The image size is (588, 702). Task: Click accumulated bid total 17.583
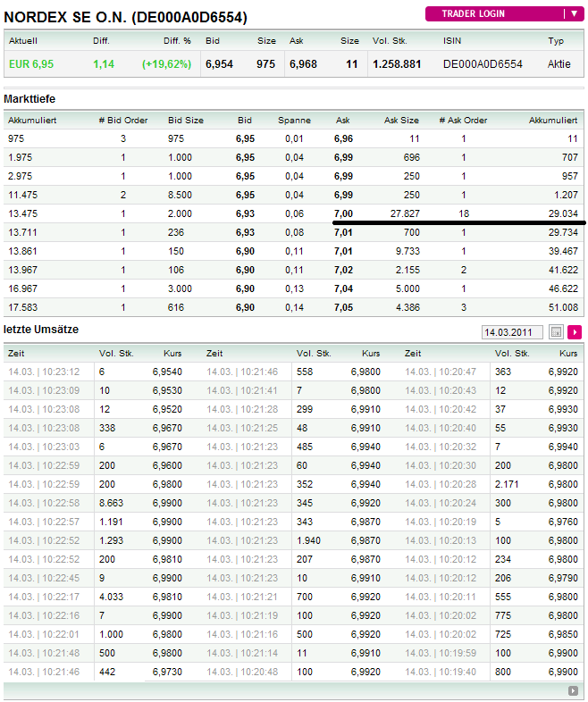(23, 307)
